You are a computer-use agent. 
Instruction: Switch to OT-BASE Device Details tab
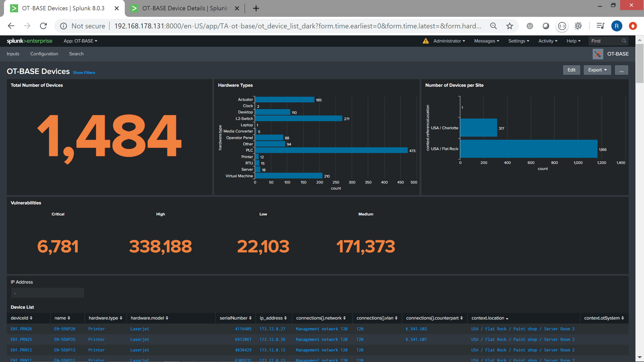tap(185, 8)
